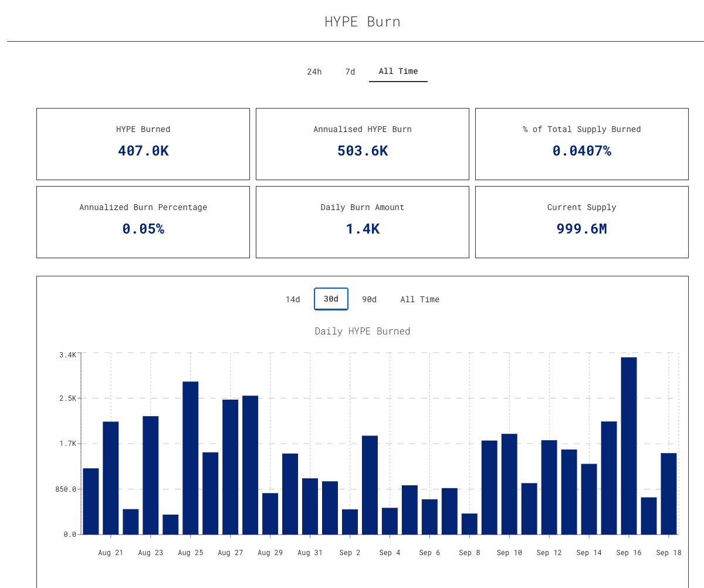Open the Annualized Burn Percentage card
The width and height of the screenshot is (704, 588).
143,222
